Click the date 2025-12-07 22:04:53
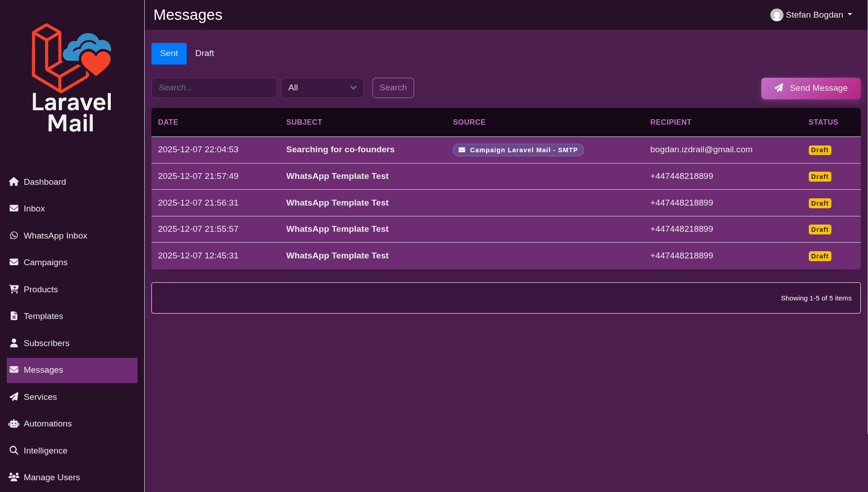868x492 pixels. tap(198, 150)
